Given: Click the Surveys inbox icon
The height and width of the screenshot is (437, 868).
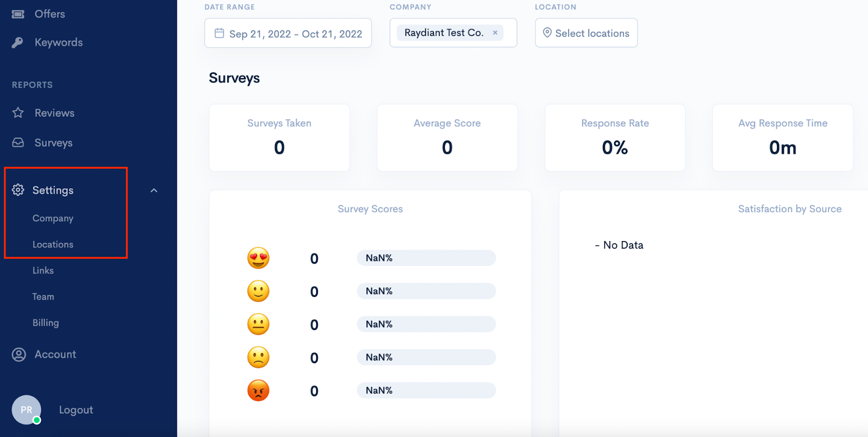Looking at the screenshot, I should [x=18, y=143].
